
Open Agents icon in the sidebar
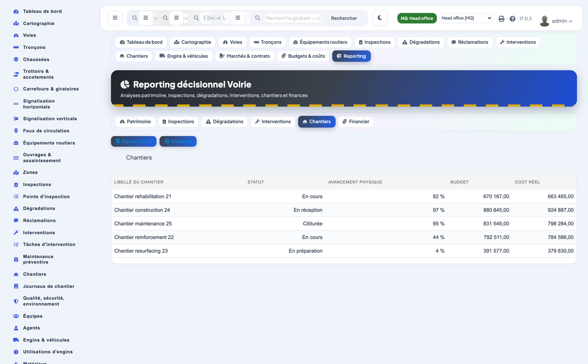tap(16, 328)
